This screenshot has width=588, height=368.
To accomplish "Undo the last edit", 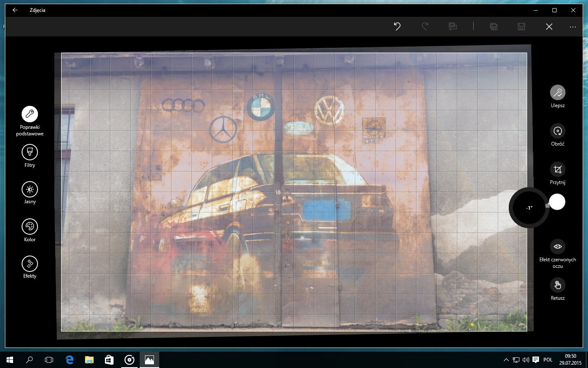I will 397,27.
